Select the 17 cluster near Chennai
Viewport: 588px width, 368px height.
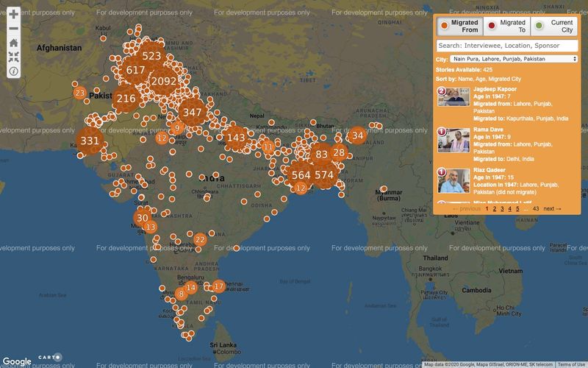tap(218, 286)
